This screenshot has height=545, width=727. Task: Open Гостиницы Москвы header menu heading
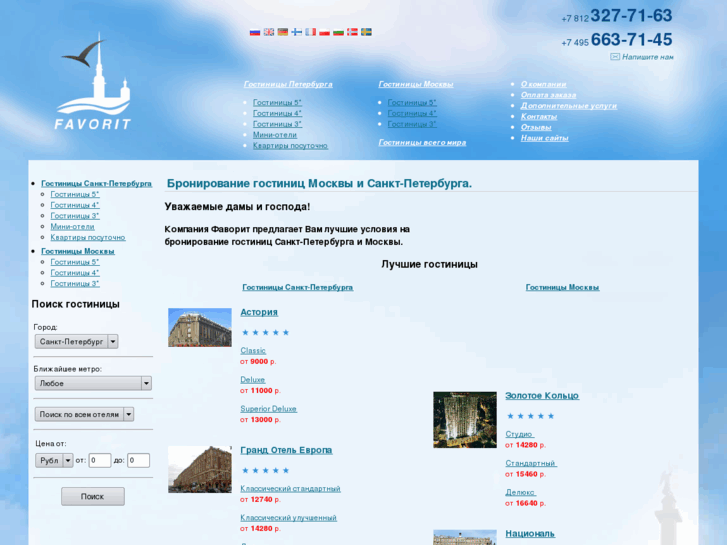[x=415, y=84]
